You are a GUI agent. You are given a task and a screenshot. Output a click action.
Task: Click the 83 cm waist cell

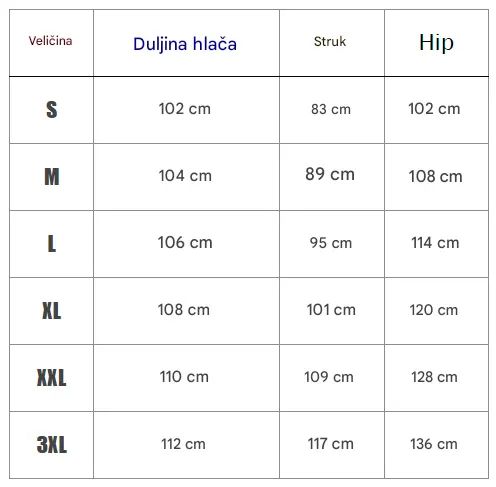pyautogui.click(x=331, y=109)
